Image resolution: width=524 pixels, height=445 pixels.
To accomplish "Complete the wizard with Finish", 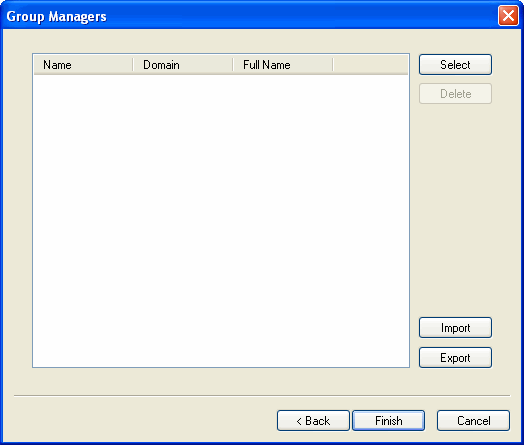I will (389, 421).
